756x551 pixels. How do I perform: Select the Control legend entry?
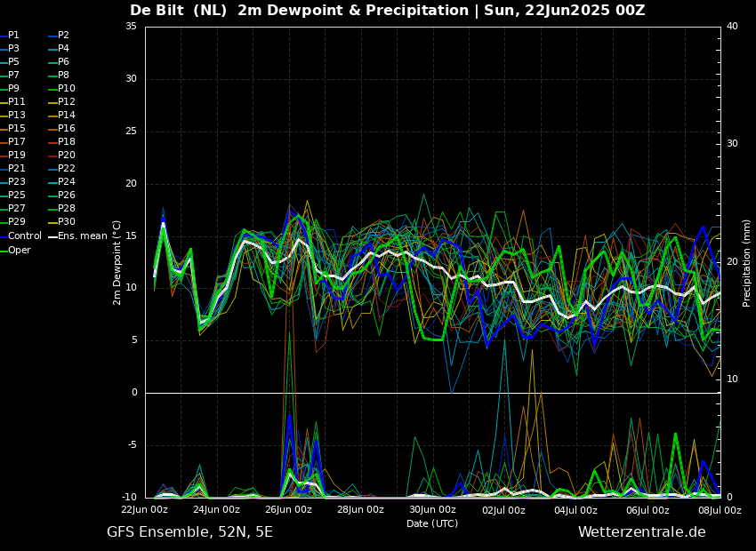point(20,236)
